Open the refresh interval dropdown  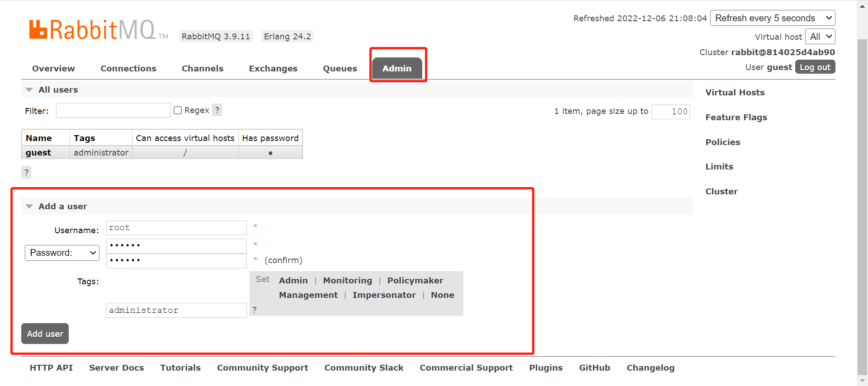click(x=772, y=18)
